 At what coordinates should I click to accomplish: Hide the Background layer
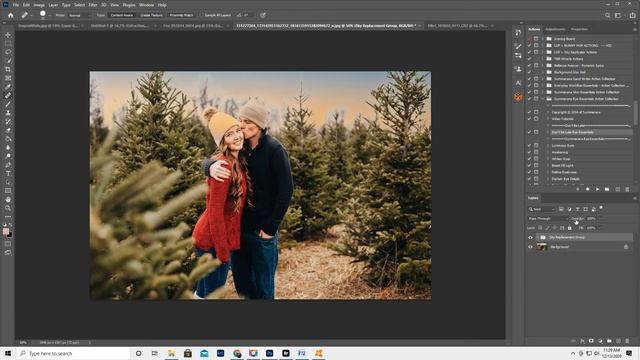(x=530, y=247)
